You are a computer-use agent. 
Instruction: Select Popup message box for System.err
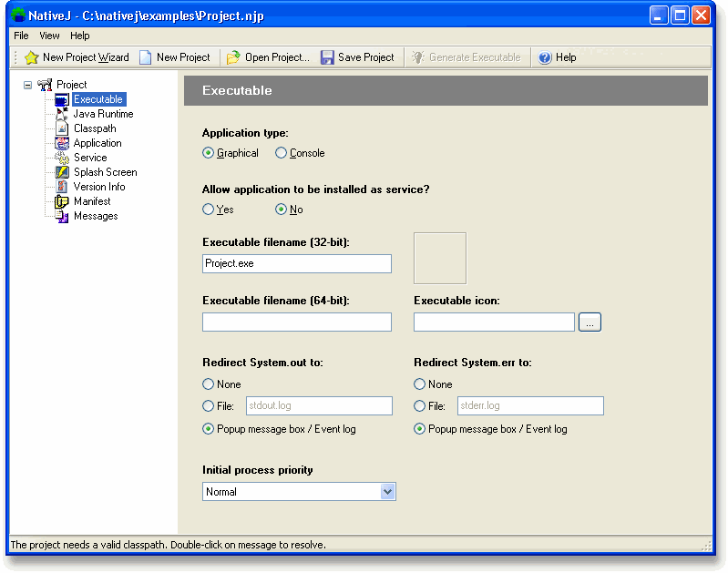[x=419, y=429]
